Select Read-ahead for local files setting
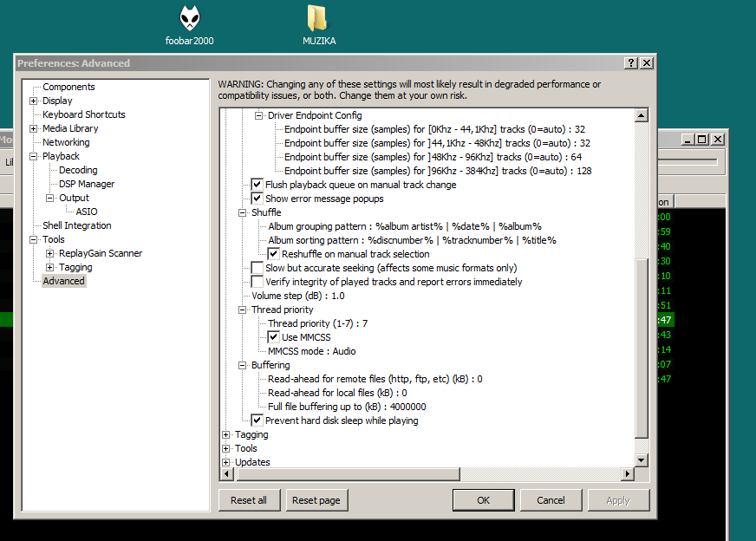Screen dimensions: 756x541 point(337,393)
